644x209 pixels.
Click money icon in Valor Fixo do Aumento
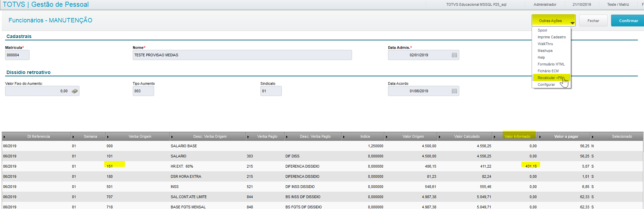click(x=75, y=91)
